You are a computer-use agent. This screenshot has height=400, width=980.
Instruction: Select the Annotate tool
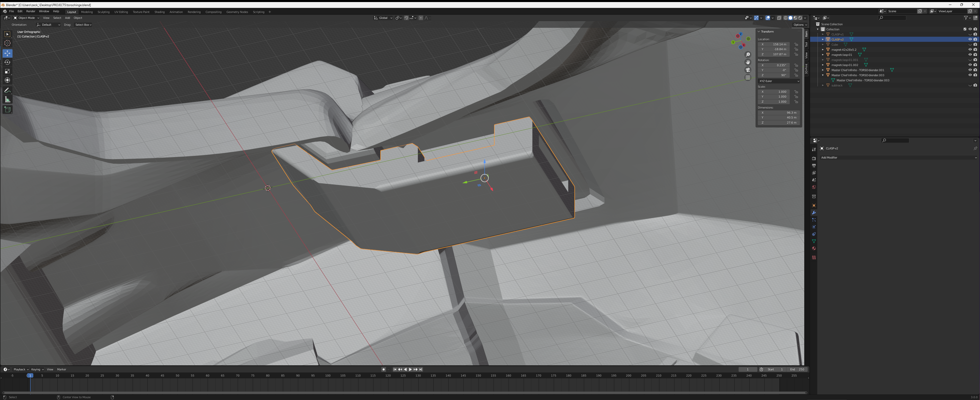coord(7,91)
